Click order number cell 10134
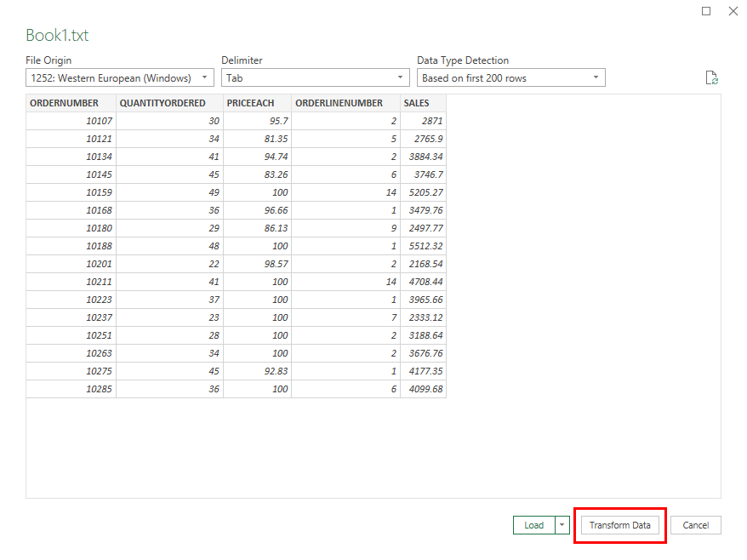Image resolution: width=747 pixels, height=560 pixels. (x=71, y=157)
